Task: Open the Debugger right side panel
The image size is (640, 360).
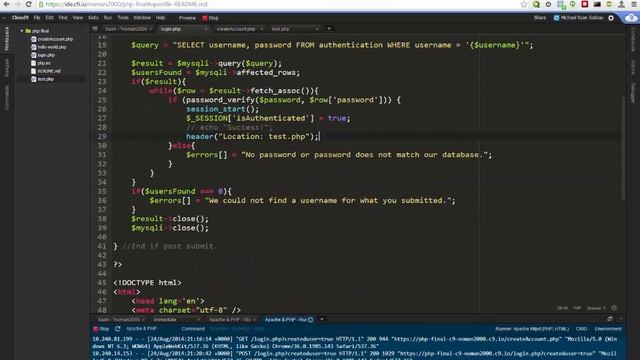Action: tap(633, 92)
